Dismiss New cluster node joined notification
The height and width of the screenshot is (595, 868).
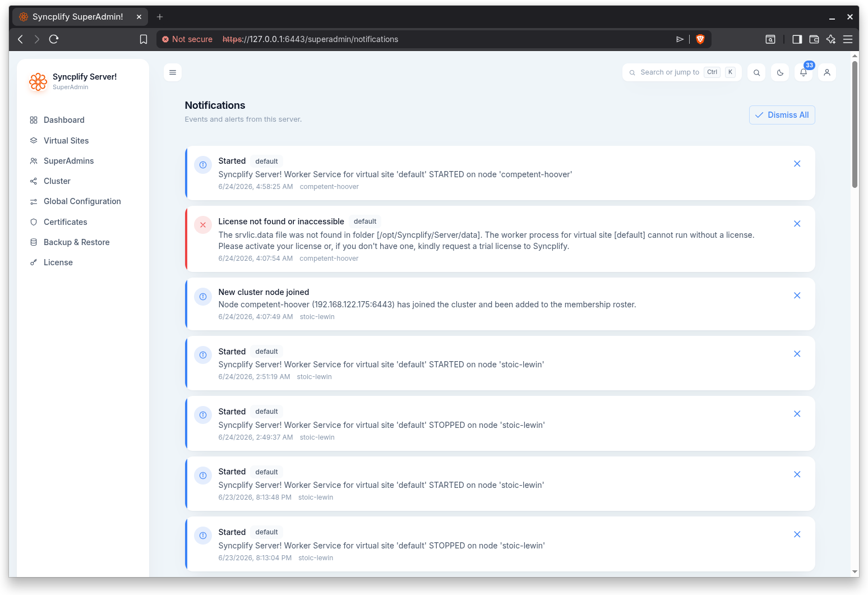(797, 296)
